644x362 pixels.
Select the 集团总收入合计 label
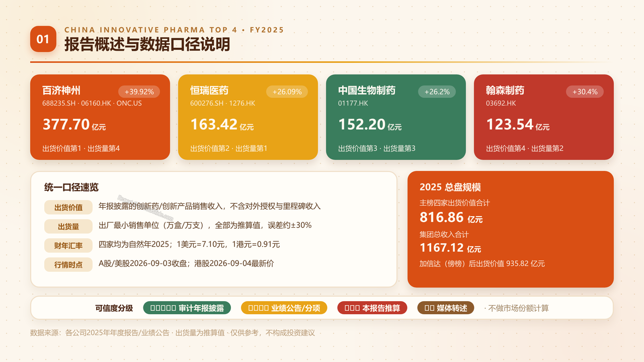[x=444, y=234]
